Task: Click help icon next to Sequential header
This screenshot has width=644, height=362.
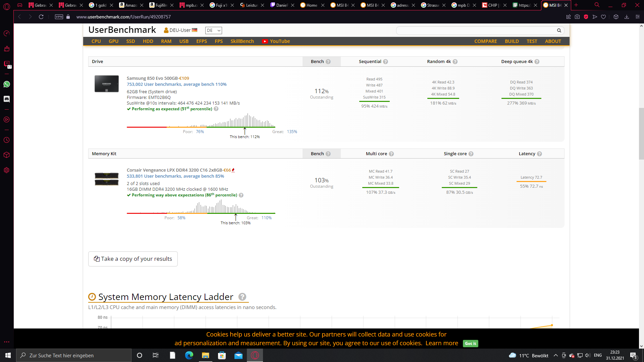Action: (x=385, y=62)
